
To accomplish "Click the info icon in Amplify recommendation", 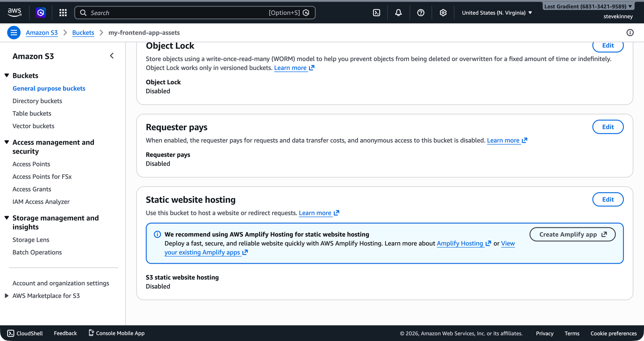I will pos(157,235).
